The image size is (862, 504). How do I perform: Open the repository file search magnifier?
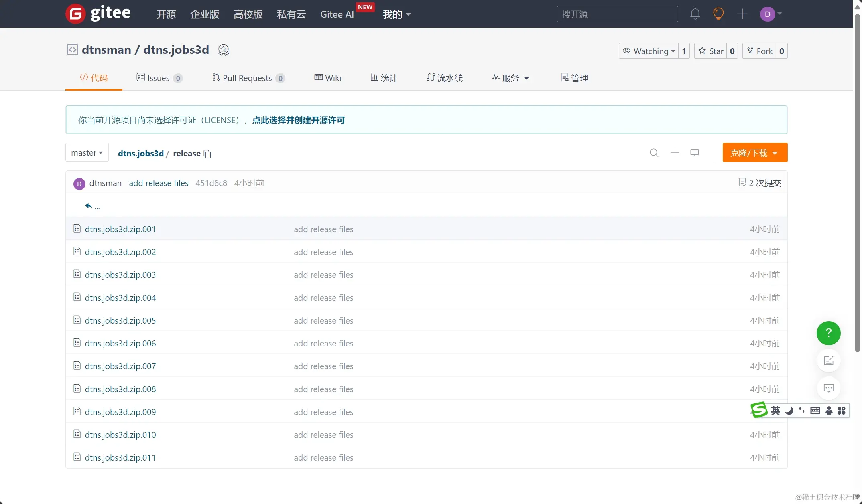click(654, 153)
